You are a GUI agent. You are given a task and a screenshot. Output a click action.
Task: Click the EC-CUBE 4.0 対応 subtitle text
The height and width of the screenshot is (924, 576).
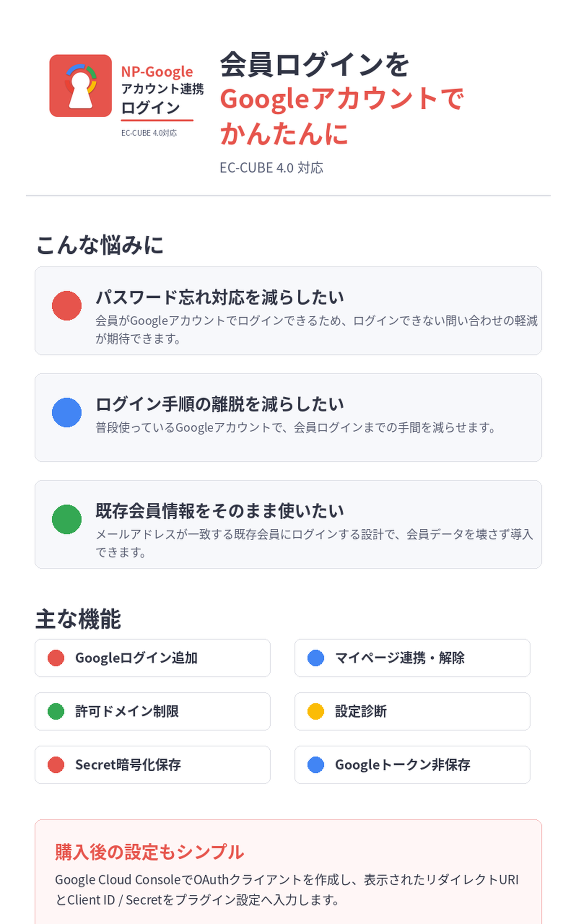(272, 168)
